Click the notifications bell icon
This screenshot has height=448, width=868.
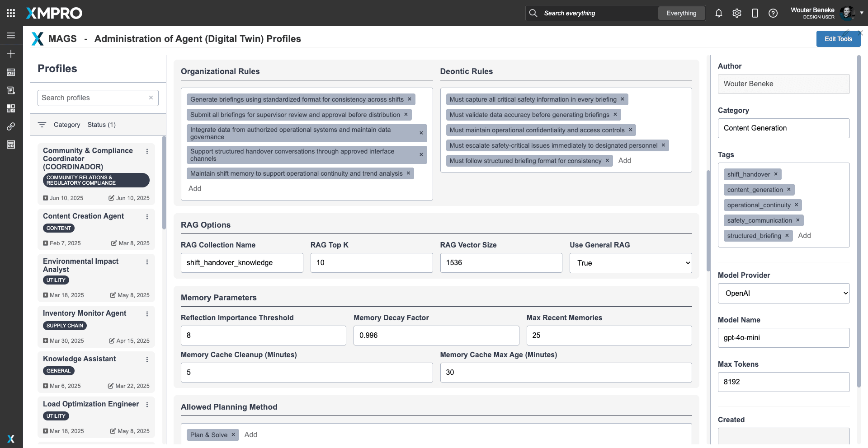pos(718,13)
